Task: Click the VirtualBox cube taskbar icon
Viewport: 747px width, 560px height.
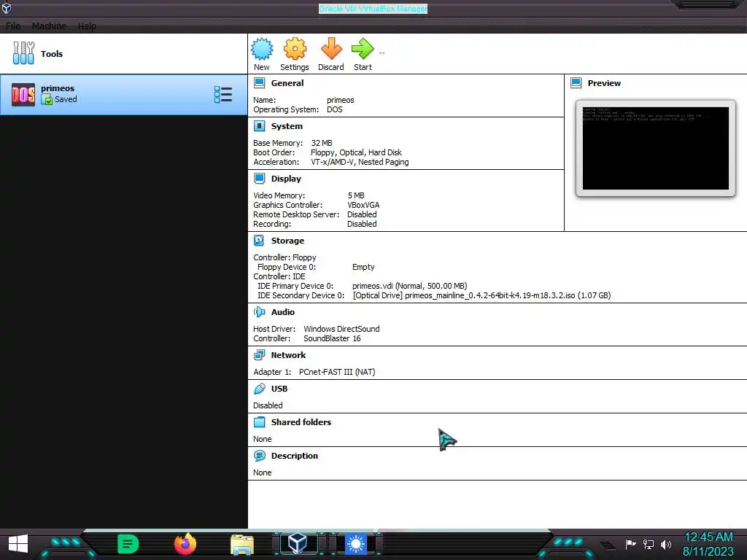Action: (x=298, y=543)
